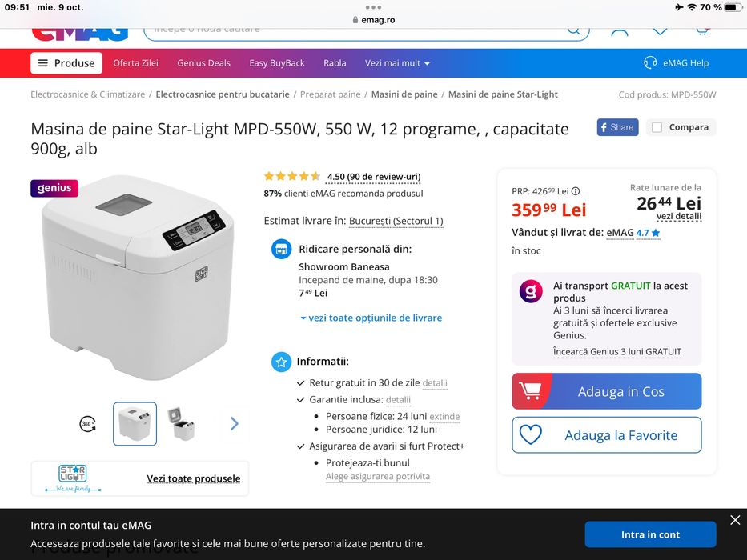
Task: Tick the Compara checkbox
Action: (657, 127)
